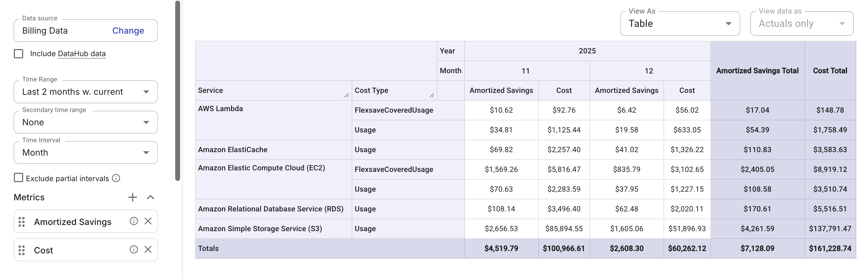Viewport: 868px width, 279px height.
Task: Remove the Cost metric
Action: click(148, 250)
